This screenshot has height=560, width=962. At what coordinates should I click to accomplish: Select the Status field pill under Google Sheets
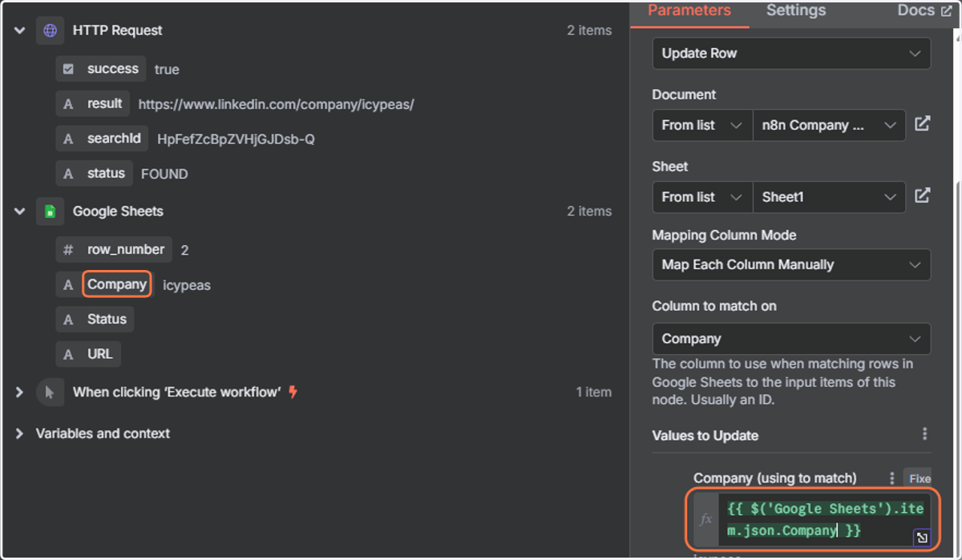95,319
